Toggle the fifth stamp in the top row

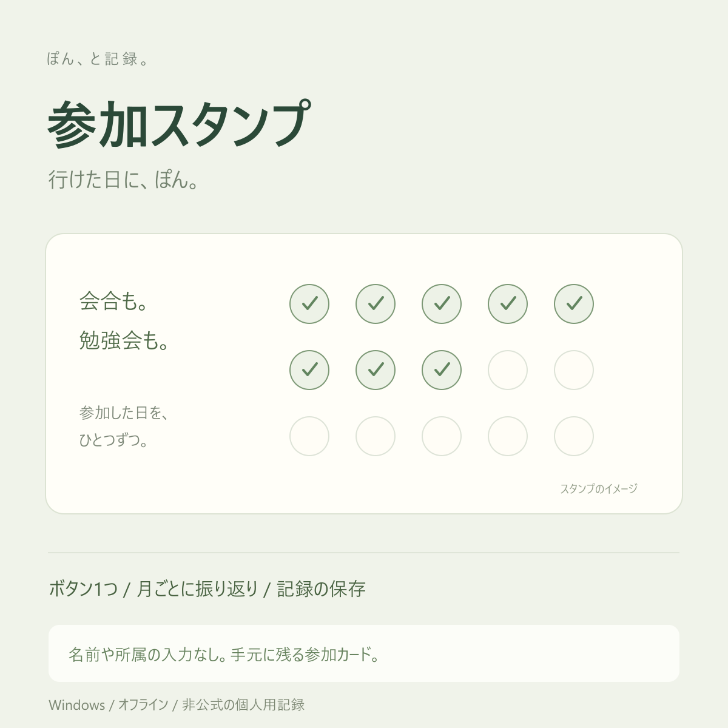[x=574, y=304]
